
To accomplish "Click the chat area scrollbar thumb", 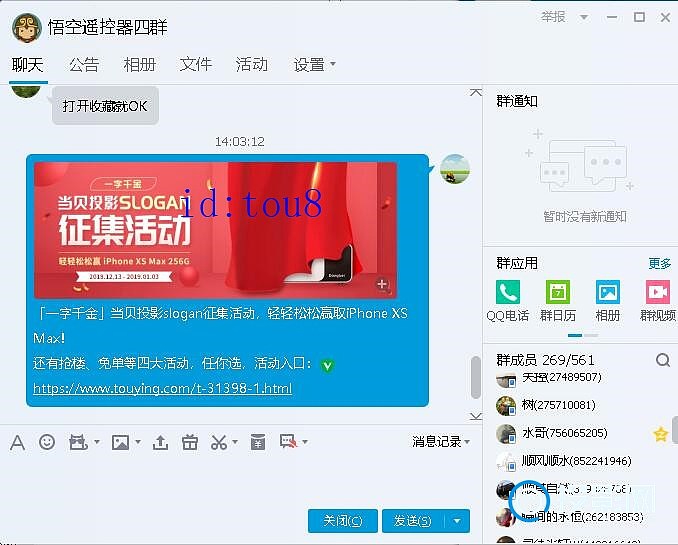I will click(x=476, y=377).
